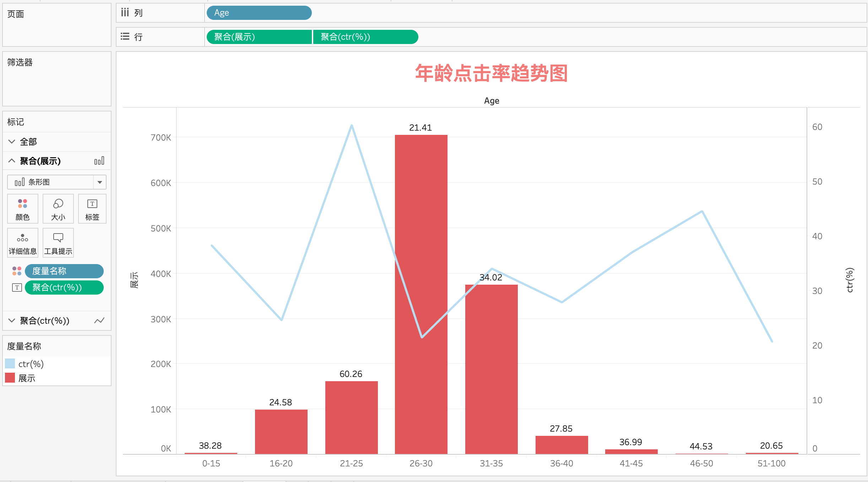This screenshot has height=482, width=868.
Task: Click the 标记 marks card title
Action: pyautogui.click(x=16, y=122)
